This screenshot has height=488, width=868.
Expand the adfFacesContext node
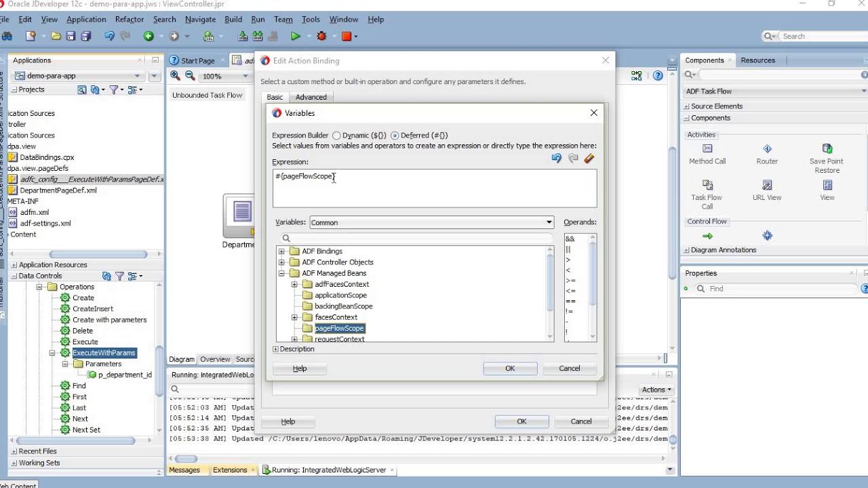coord(294,284)
